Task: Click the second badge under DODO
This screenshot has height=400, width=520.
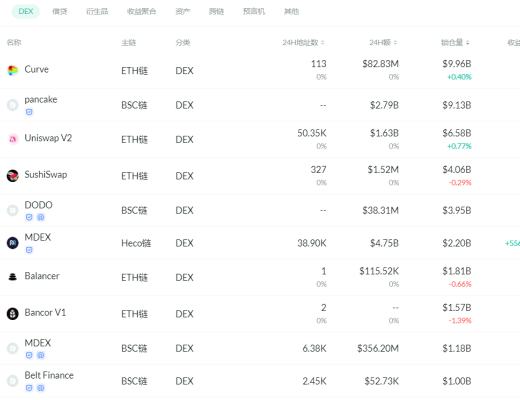Action: tap(41, 217)
